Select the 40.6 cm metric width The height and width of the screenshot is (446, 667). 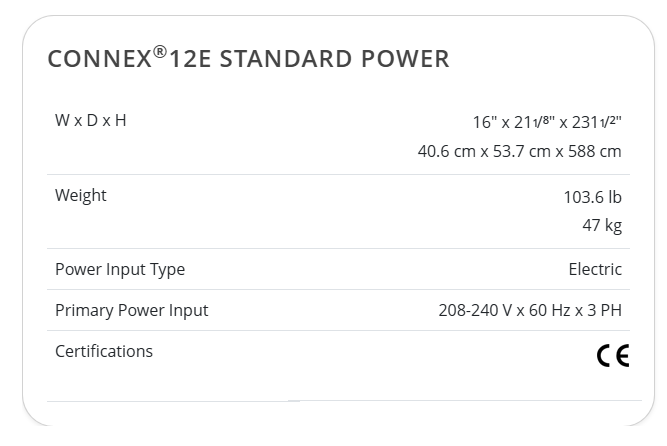tap(446, 152)
